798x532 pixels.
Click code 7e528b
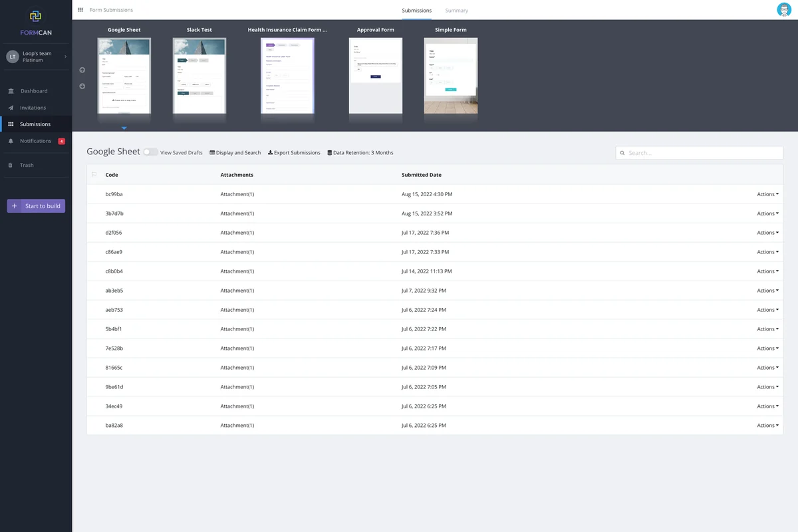(114, 348)
